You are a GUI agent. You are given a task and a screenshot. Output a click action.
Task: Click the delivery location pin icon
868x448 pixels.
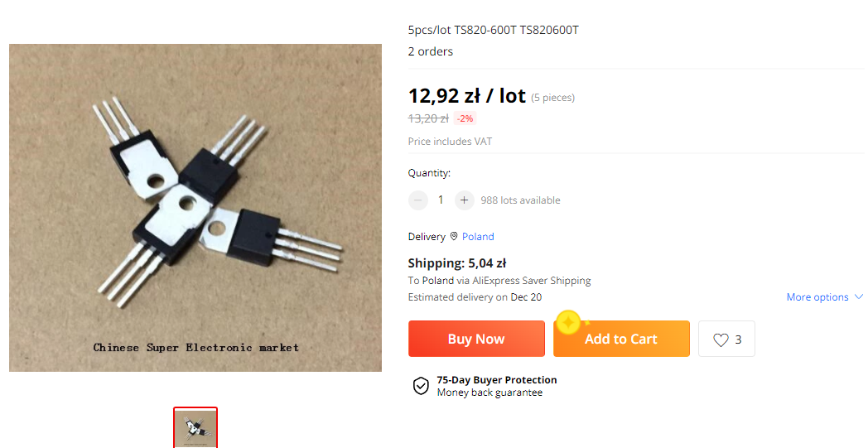pyautogui.click(x=454, y=237)
